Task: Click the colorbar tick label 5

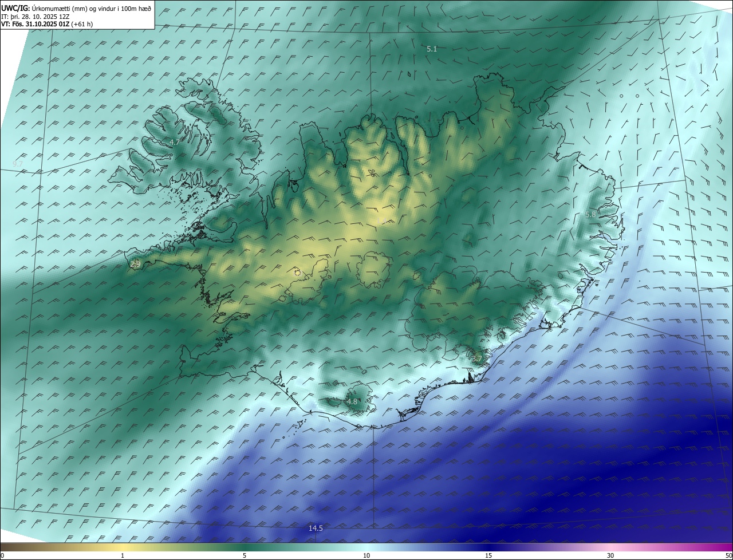Action: (245, 555)
